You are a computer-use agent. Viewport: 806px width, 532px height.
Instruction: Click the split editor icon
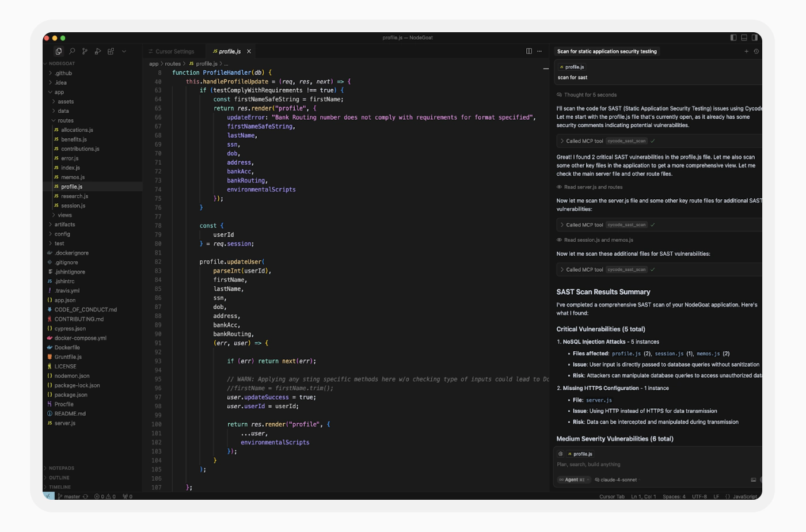click(529, 51)
